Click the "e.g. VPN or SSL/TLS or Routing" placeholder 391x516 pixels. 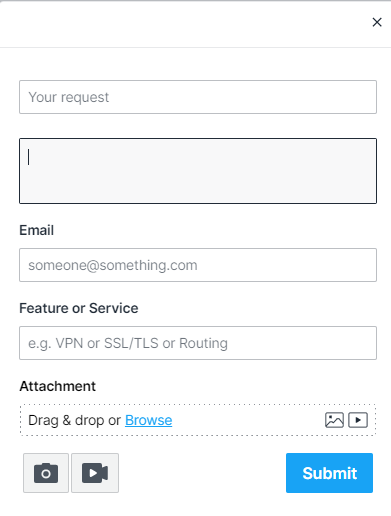128,343
